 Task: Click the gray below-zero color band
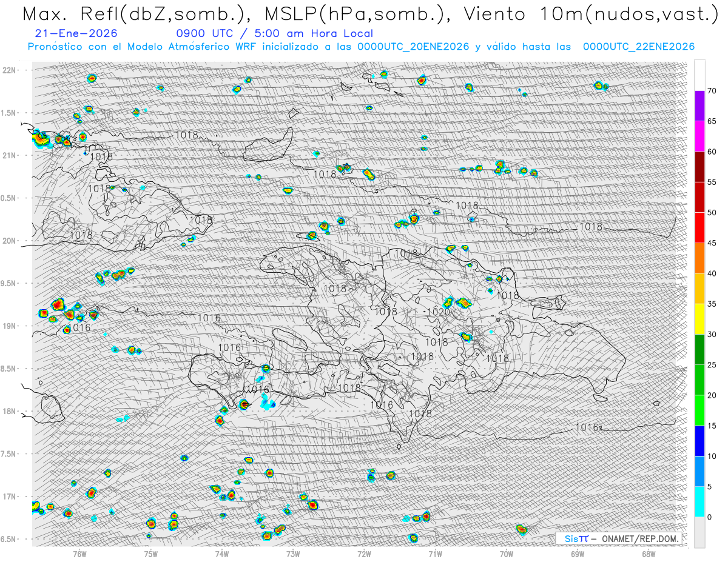click(x=699, y=532)
